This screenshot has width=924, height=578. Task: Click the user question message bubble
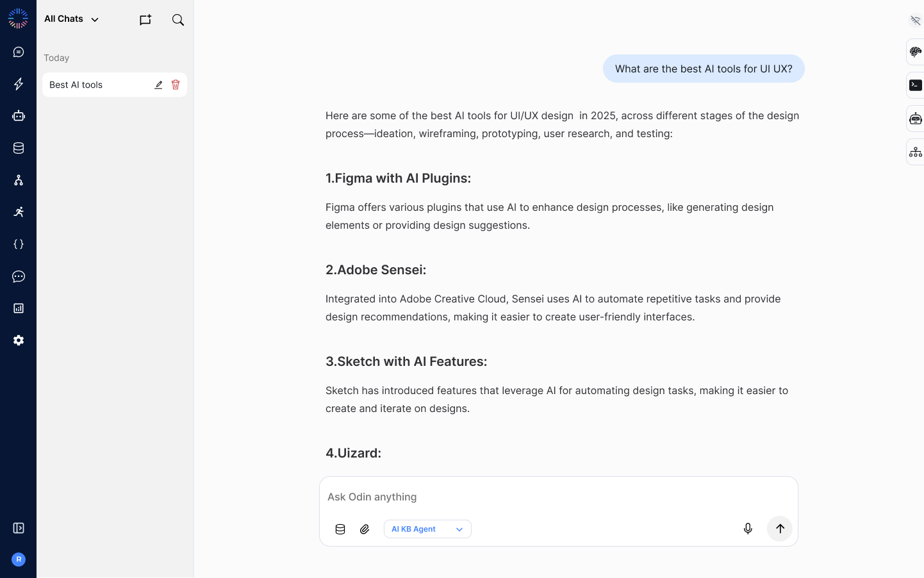(704, 69)
